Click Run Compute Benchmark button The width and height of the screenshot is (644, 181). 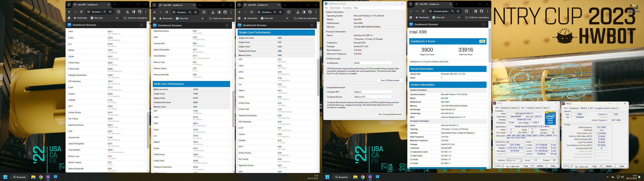(390, 114)
